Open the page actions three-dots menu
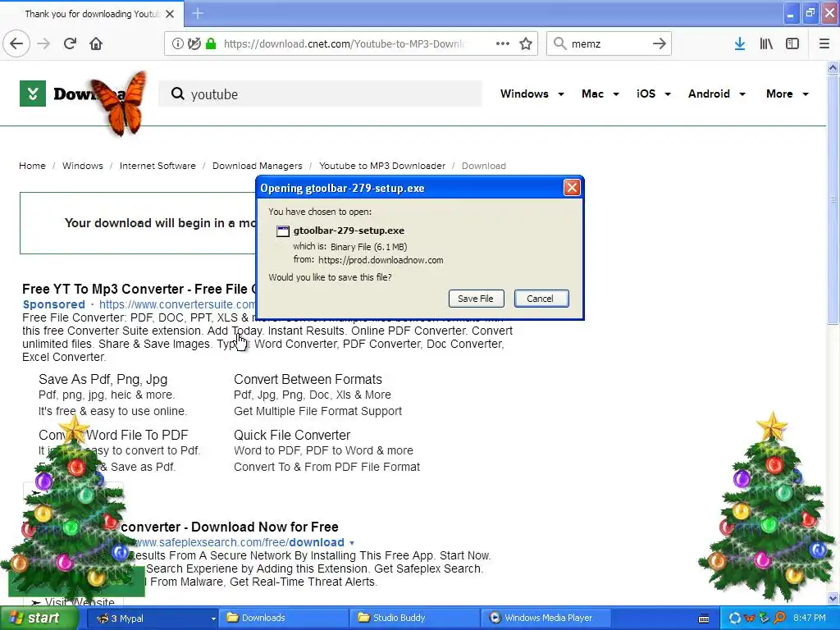 pos(503,44)
